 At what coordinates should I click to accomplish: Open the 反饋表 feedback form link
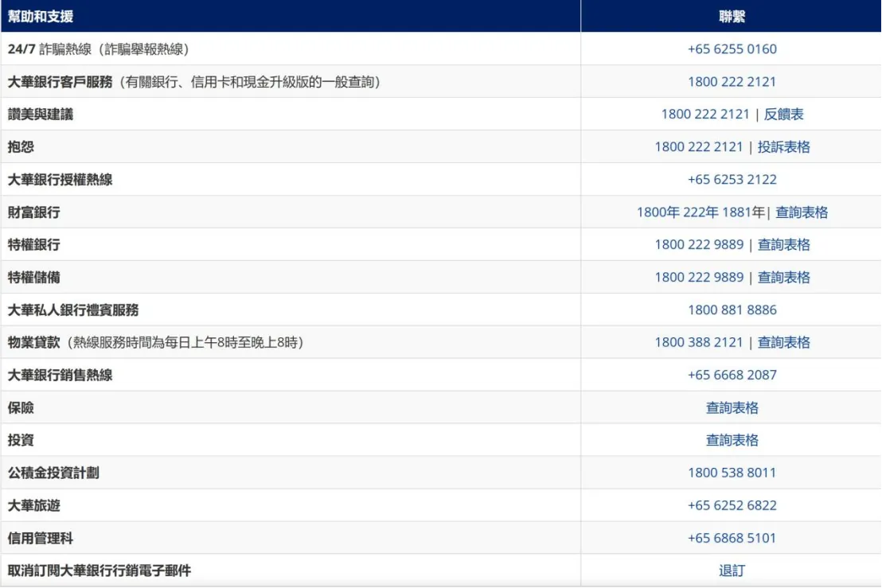pos(783,114)
